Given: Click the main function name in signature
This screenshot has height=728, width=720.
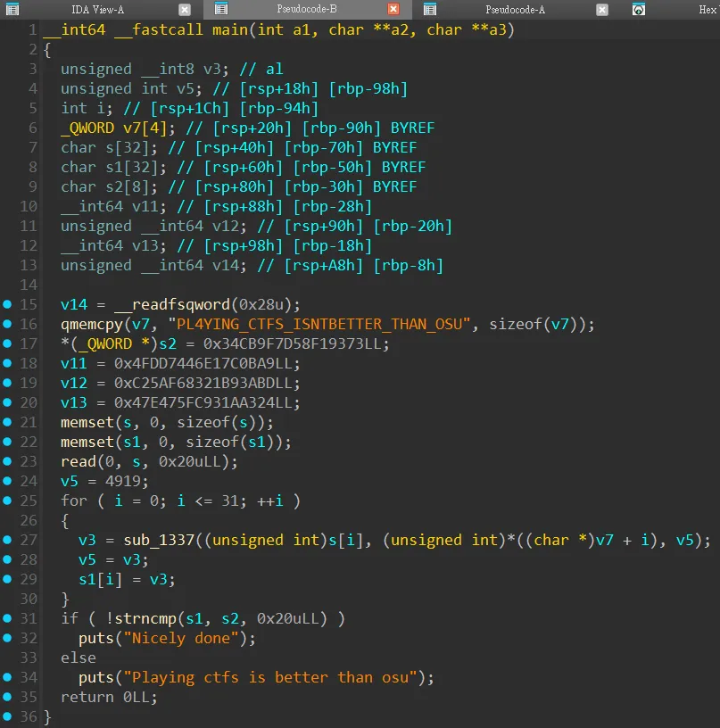Looking at the screenshot, I should [x=230, y=30].
